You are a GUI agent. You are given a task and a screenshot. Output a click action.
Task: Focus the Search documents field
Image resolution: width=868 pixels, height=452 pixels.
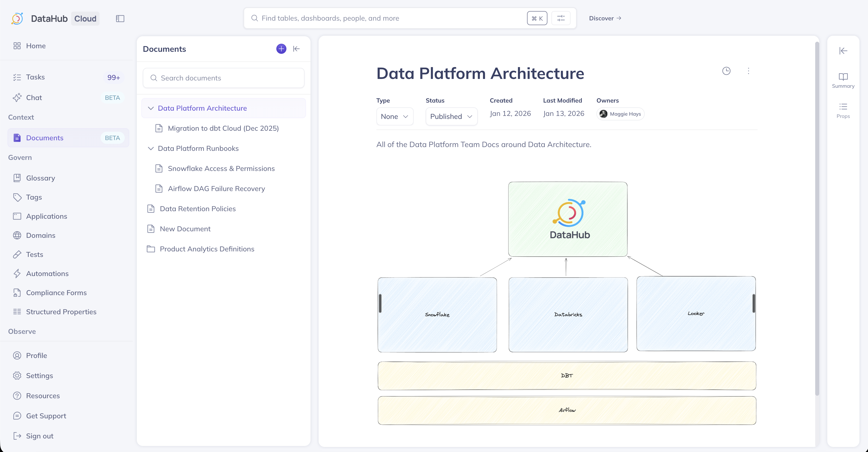tap(223, 78)
